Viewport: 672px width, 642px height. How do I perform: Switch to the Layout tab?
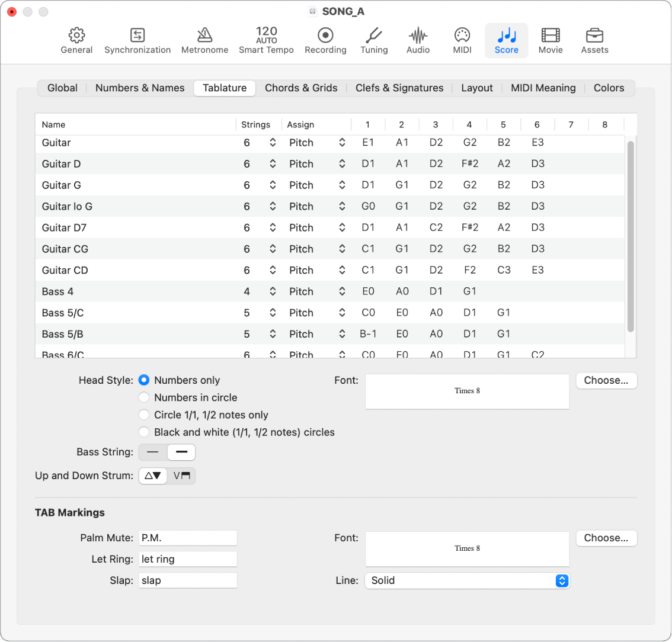tap(476, 88)
